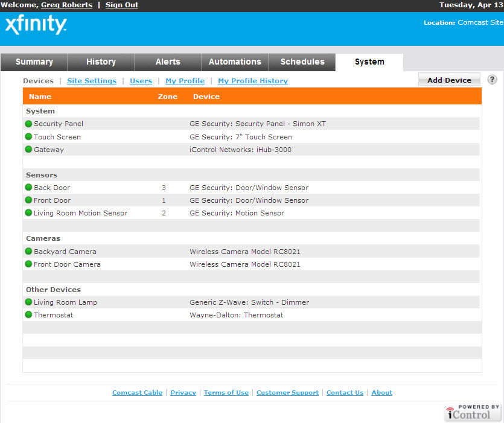Open the Customer Support footer link
This screenshot has width=504, height=423.
[x=287, y=393]
